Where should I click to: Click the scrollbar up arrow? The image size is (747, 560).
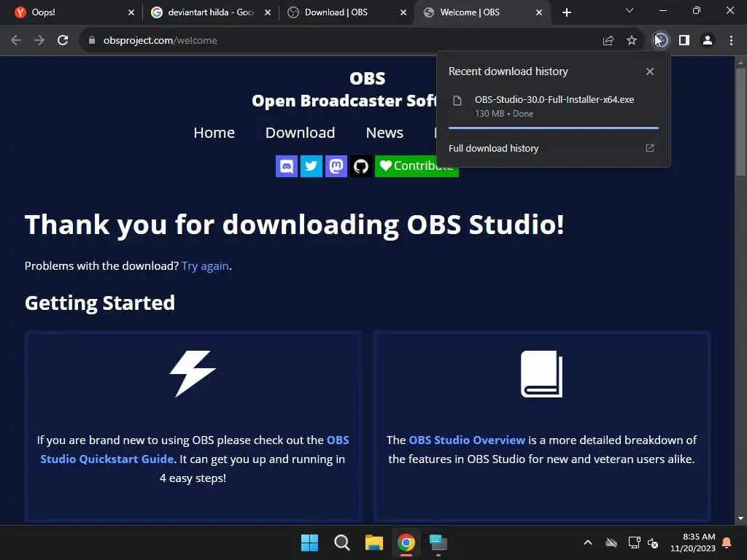click(x=740, y=63)
